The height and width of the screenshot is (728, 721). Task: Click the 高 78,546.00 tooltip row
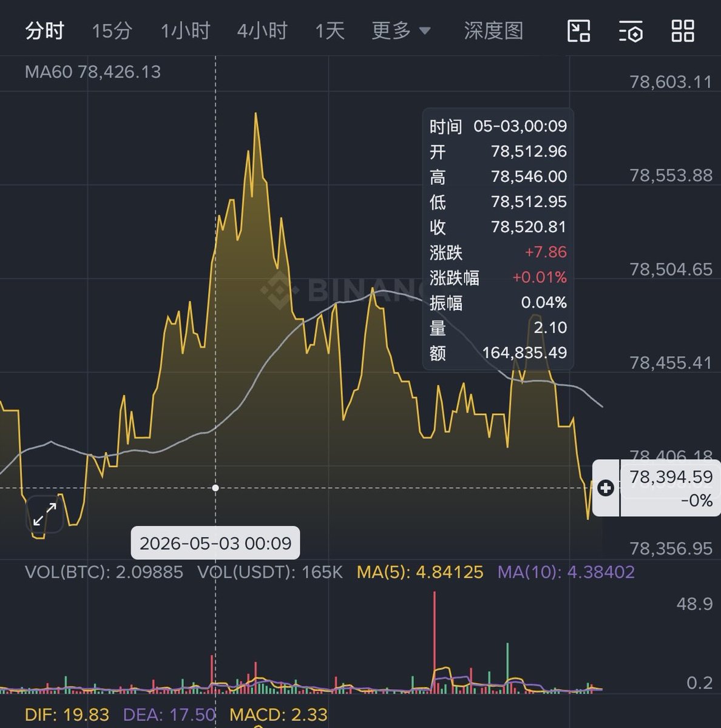click(498, 177)
